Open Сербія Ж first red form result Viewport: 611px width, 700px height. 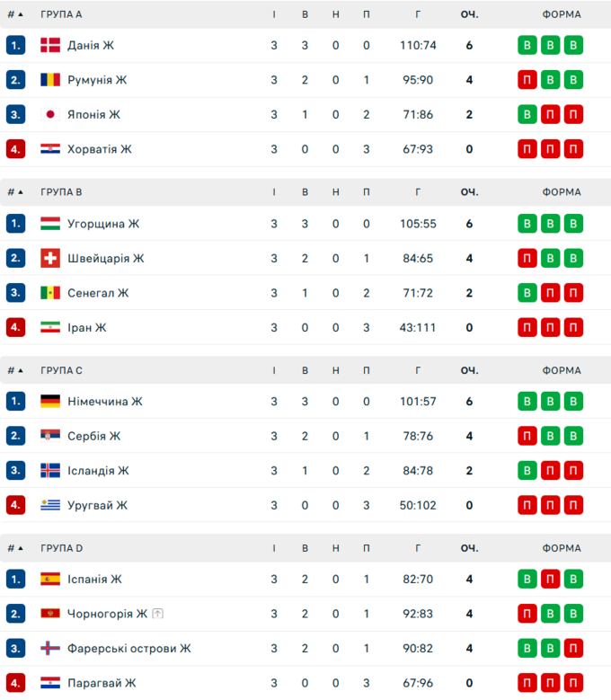(527, 437)
